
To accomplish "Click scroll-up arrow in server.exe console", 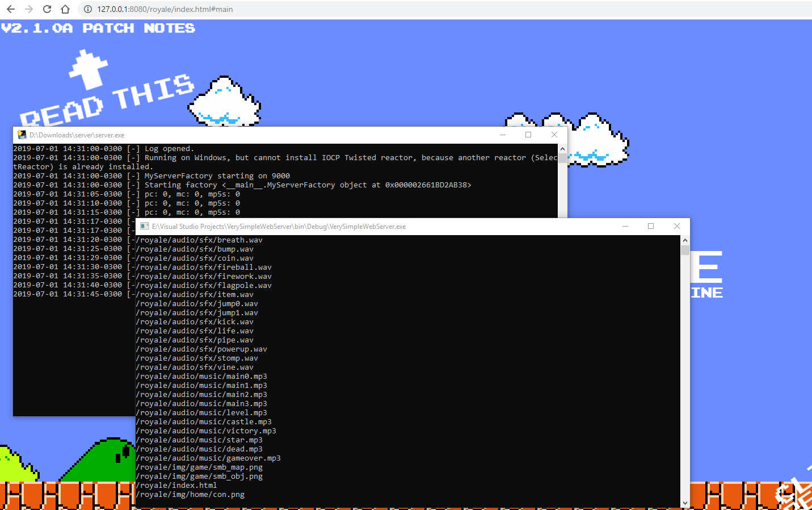I will [x=562, y=148].
